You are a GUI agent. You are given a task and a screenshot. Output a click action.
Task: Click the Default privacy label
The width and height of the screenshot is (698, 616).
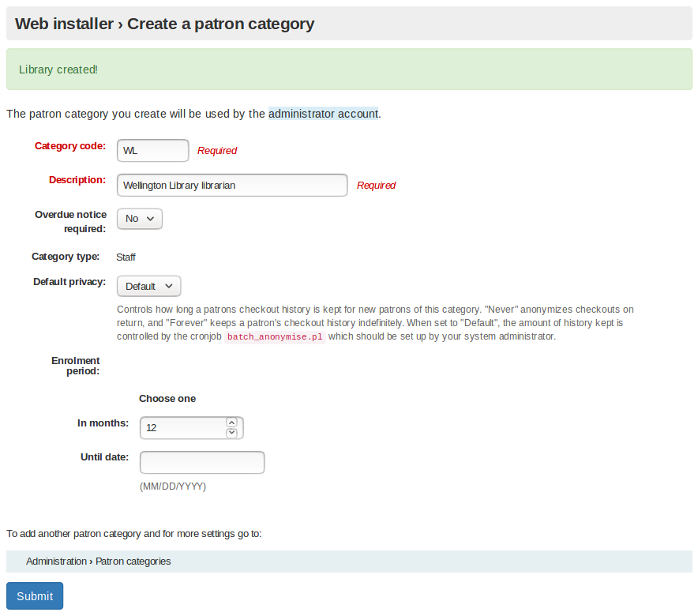click(x=69, y=282)
